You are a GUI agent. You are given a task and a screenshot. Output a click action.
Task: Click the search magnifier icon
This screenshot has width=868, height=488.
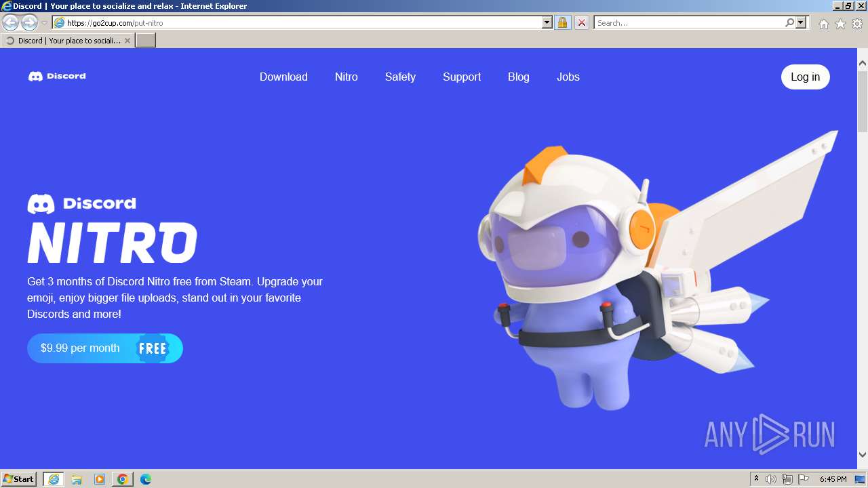(x=789, y=22)
